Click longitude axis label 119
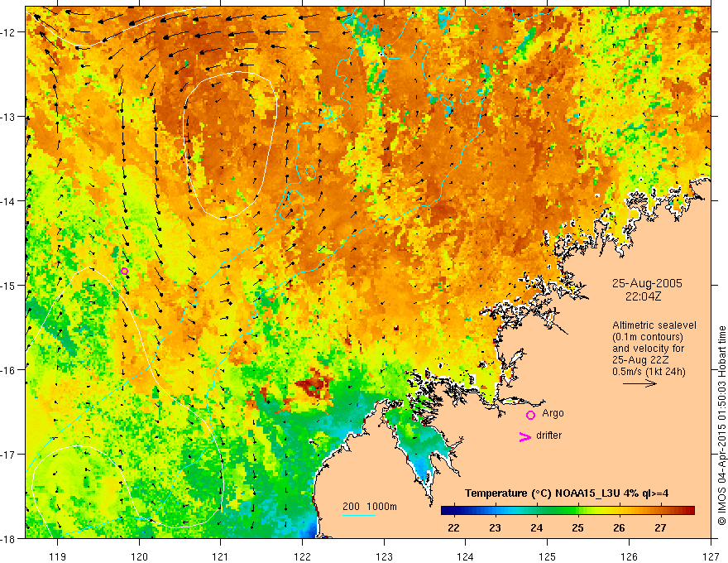 pos(58,556)
